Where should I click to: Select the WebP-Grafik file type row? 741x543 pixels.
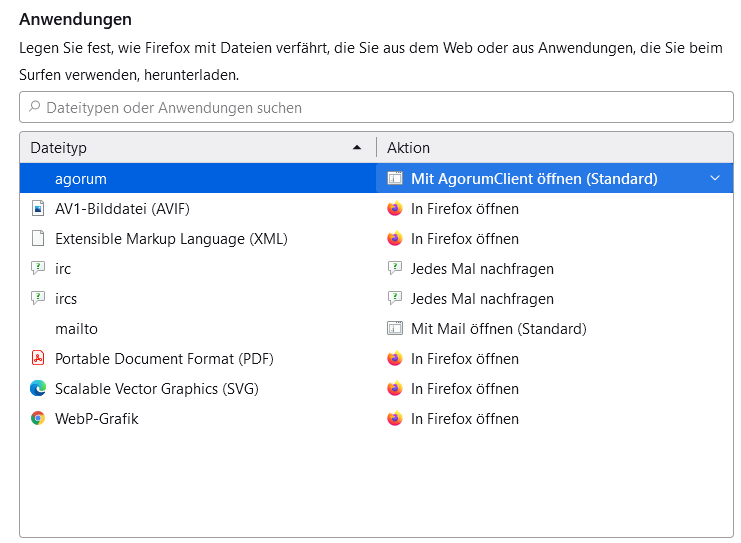(377, 418)
